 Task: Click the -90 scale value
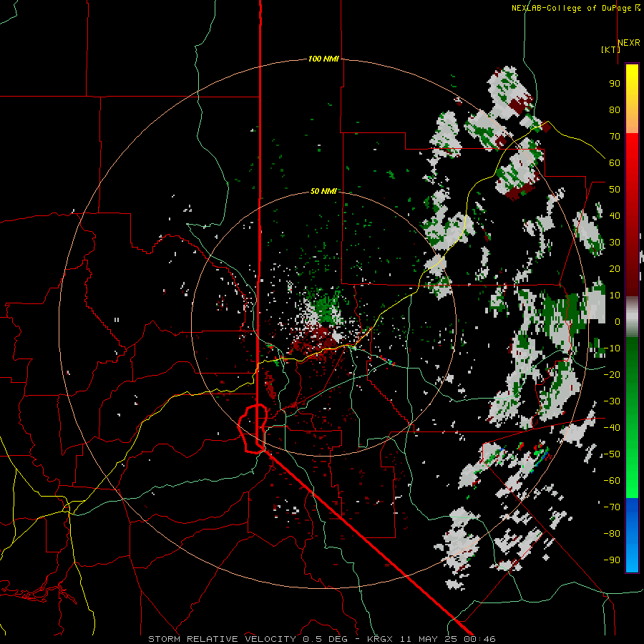point(612,560)
